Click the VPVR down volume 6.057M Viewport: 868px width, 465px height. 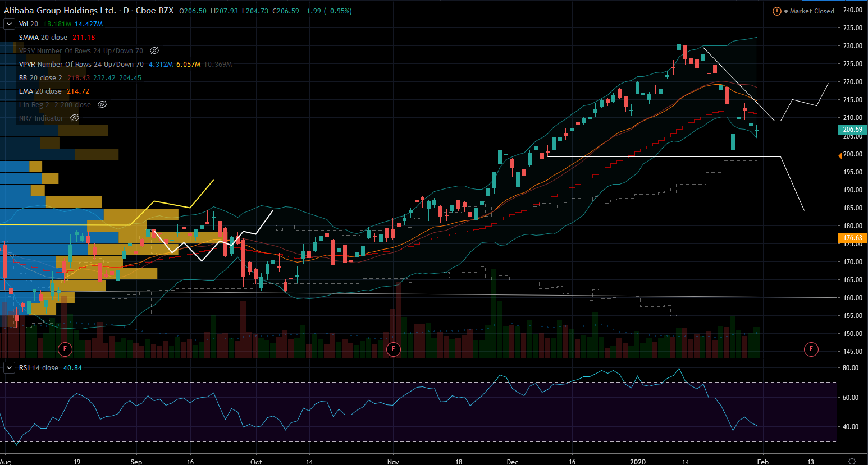click(x=189, y=65)
